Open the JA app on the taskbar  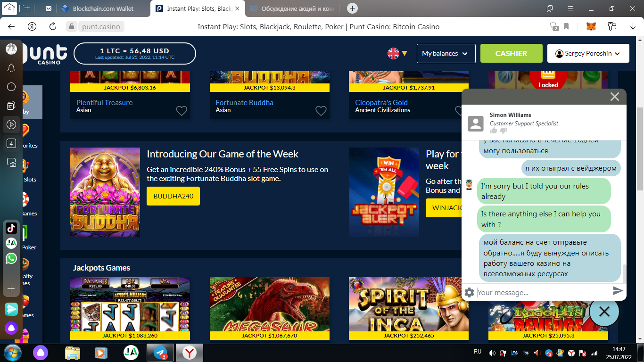131,353
